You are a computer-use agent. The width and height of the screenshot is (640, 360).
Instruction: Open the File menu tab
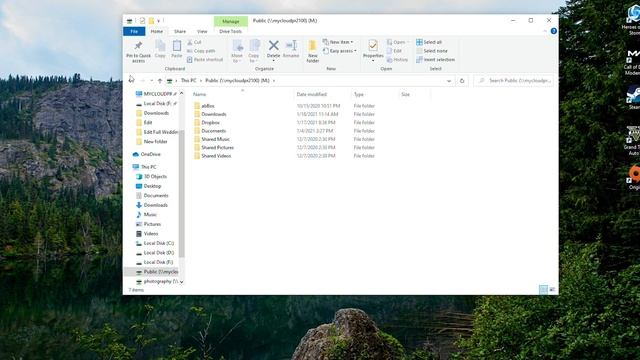pos(134,31)
